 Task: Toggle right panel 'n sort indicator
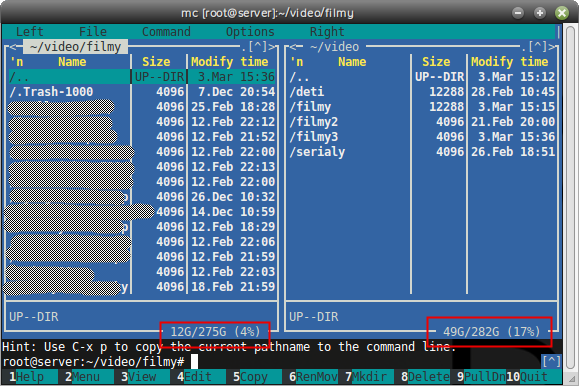[296, 62]
